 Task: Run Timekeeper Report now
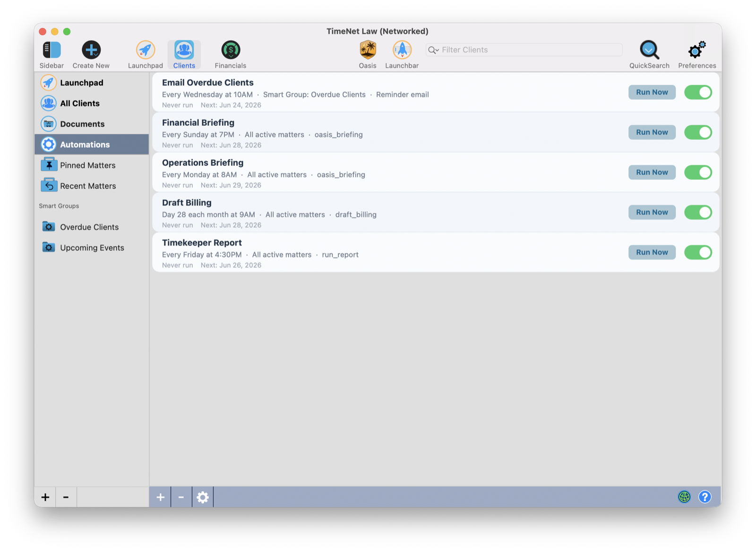pos(652,252)
